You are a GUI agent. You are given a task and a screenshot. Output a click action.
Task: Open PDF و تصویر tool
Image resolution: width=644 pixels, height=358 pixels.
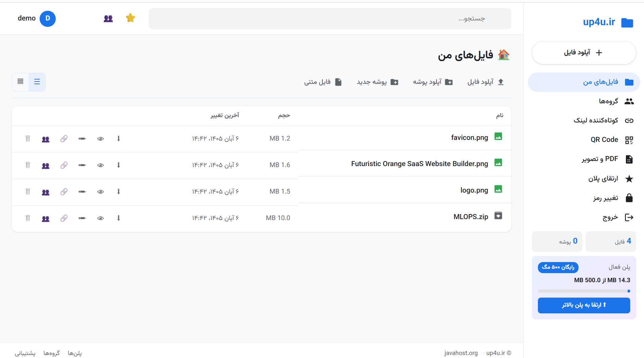point(584,159)
